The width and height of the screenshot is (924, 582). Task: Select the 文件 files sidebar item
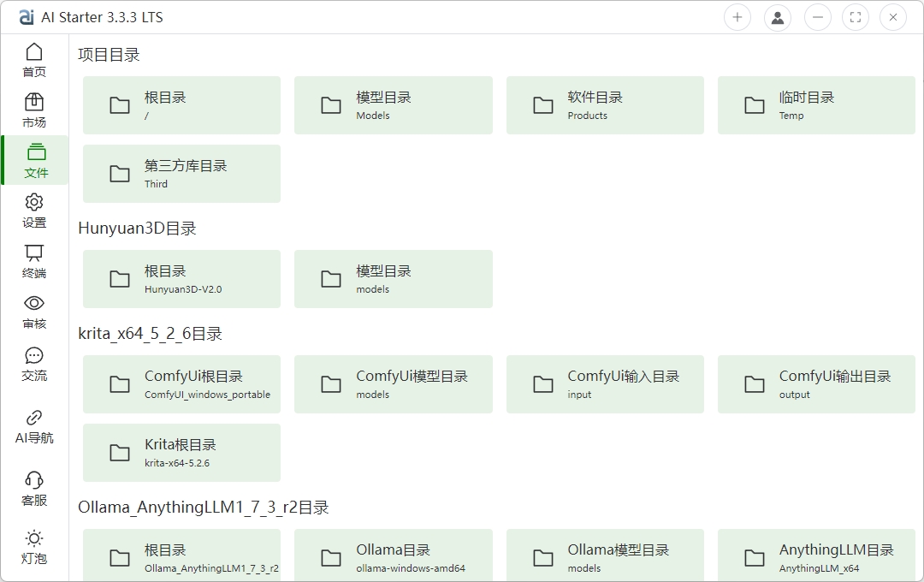tap(35, 160)
